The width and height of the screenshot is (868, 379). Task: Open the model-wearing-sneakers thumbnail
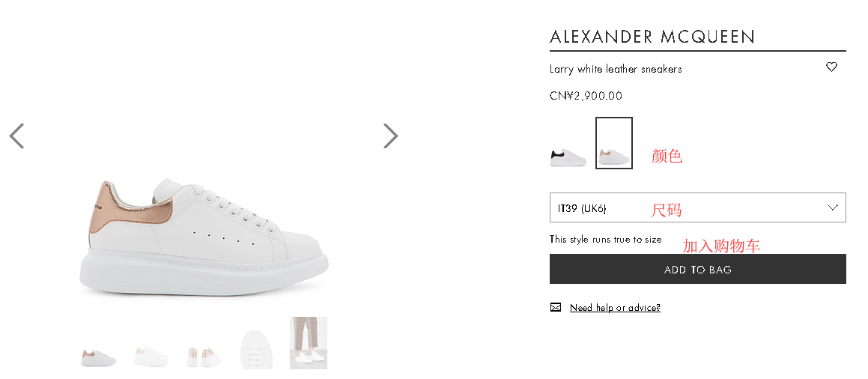(309, 343)
